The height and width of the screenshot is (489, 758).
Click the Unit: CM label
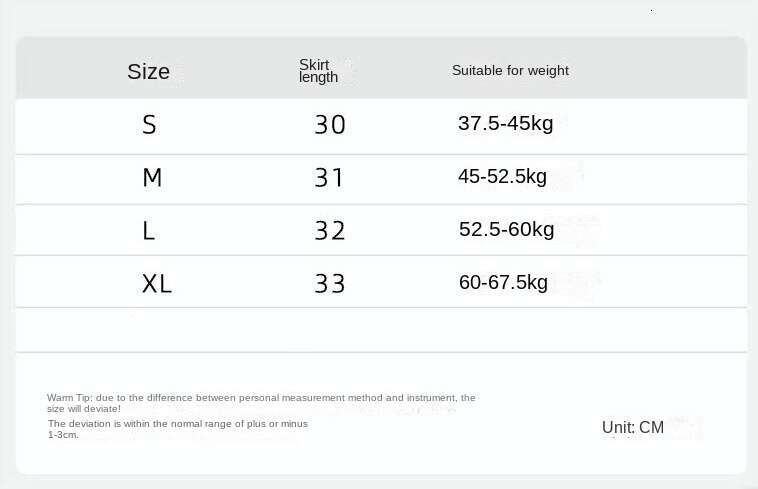[633, 428]
